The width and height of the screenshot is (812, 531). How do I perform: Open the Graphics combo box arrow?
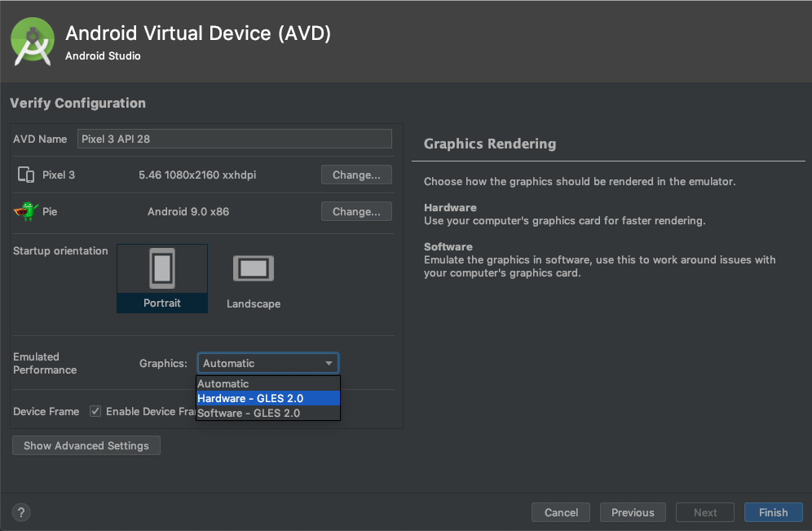coord(329,364)
